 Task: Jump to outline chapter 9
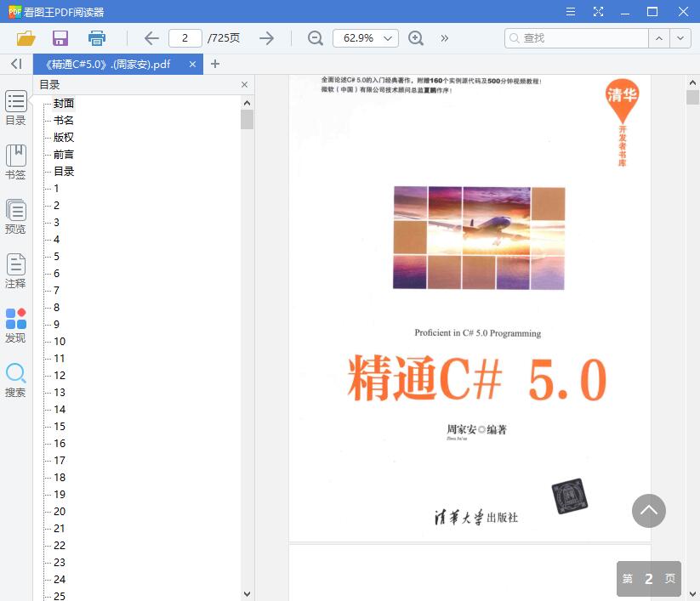56,325
